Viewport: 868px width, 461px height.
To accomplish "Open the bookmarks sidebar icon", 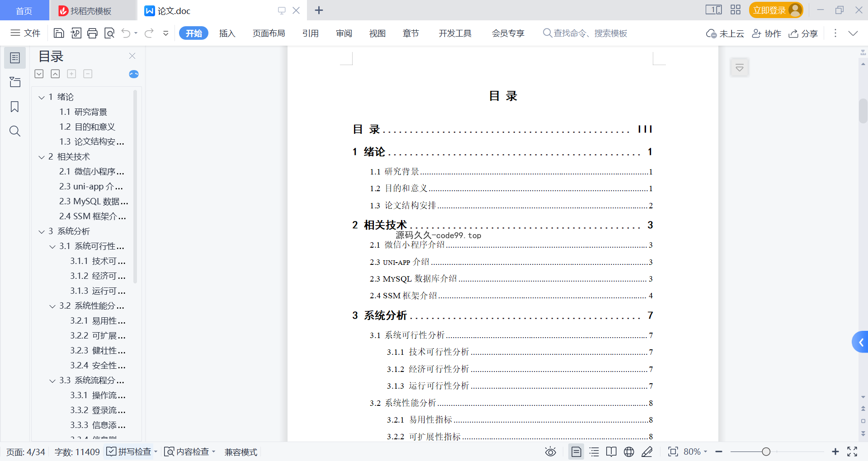I will pos(15,107).
